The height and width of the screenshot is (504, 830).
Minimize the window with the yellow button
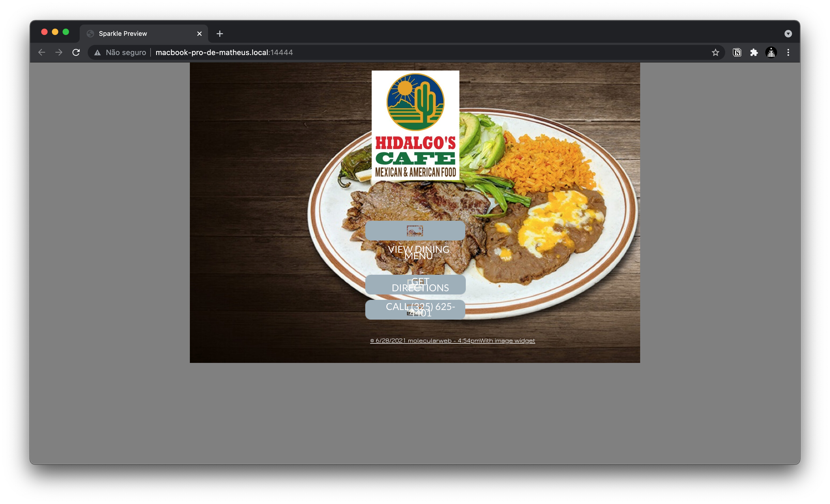click(55, 32)
